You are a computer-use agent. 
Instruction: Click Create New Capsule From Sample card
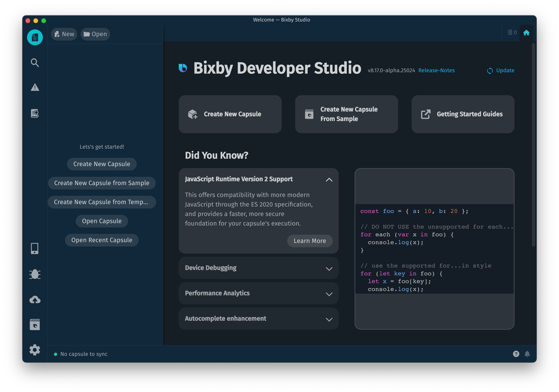tap(347, 114)
